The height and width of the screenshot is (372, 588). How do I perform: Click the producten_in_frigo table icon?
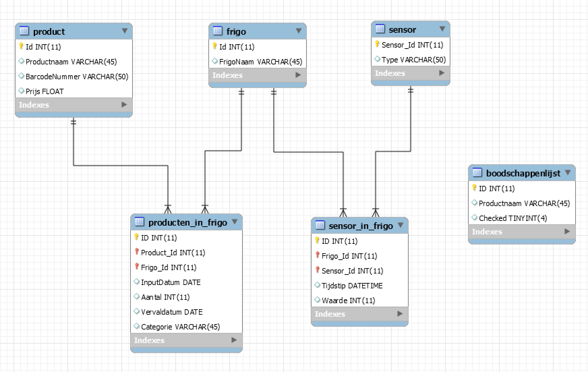point(140,222)
